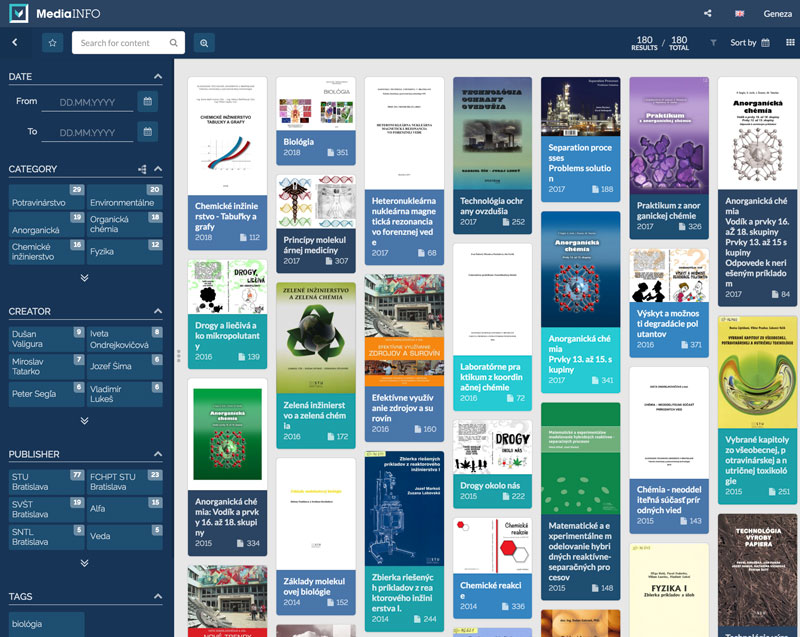This screenshot has height=637, width=800.
Task: Collapse the CATEGORY section
Action: tap(158, 169)
